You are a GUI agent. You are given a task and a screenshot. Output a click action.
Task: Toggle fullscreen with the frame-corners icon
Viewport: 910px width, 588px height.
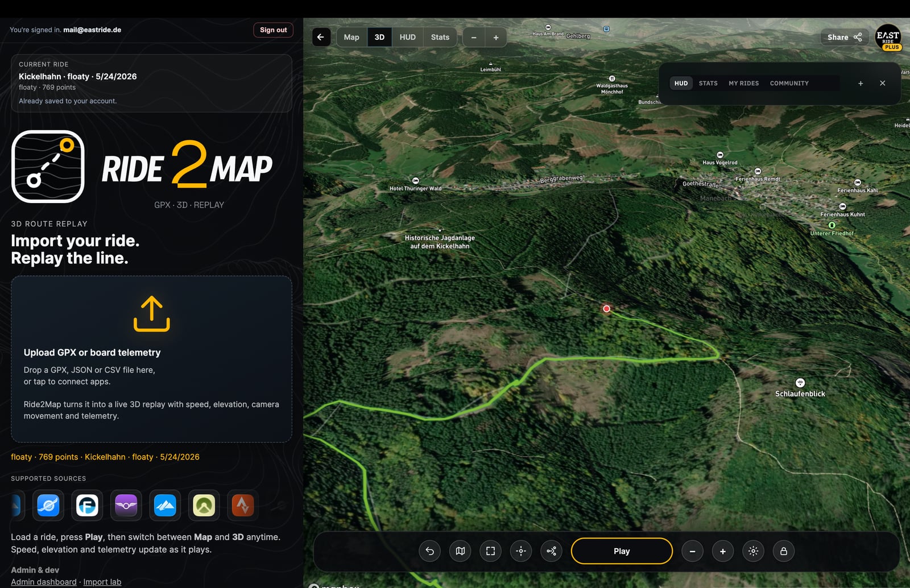490,551
